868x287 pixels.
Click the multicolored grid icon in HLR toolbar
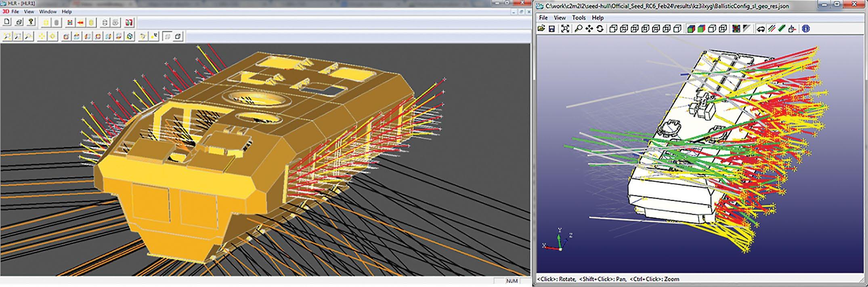70,23
